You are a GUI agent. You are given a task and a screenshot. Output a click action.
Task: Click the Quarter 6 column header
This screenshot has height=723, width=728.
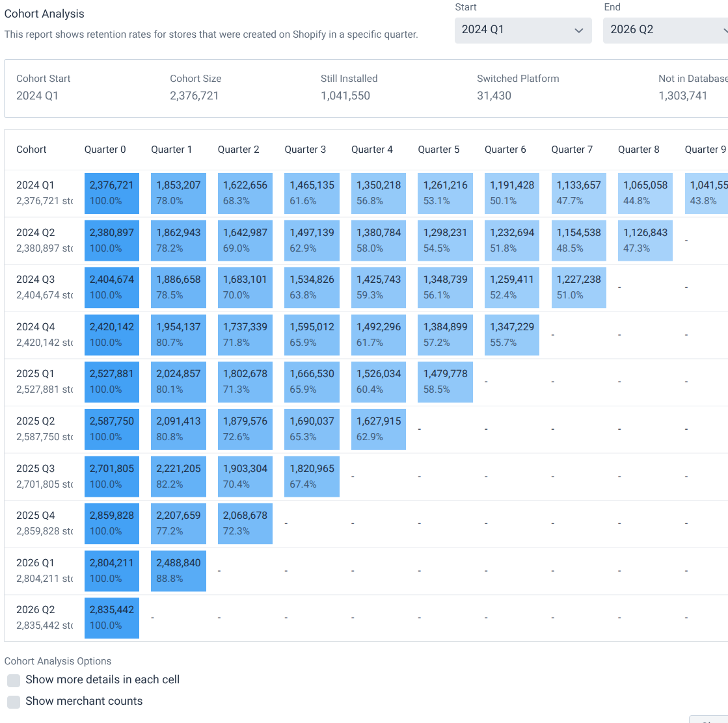tap(505, 150)
